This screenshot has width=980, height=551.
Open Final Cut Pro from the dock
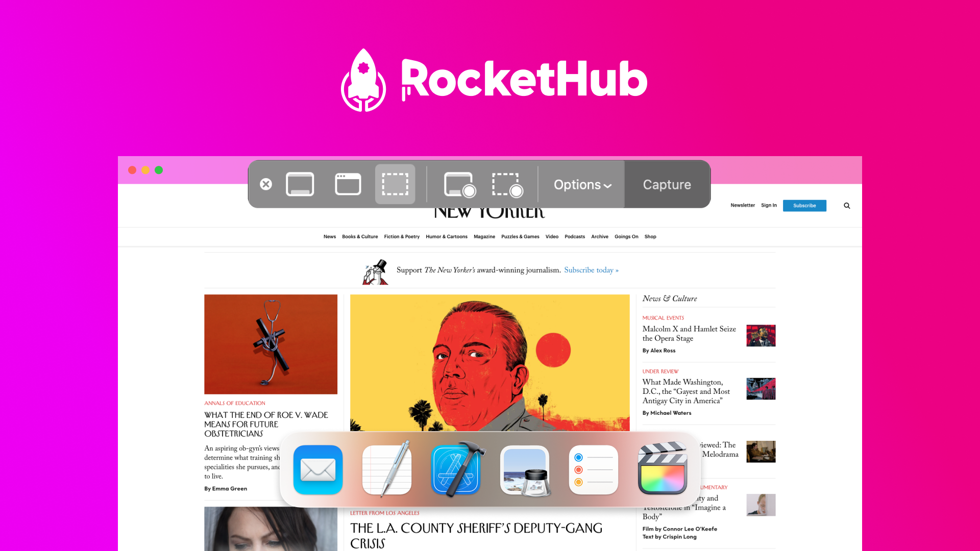point(661,469)
